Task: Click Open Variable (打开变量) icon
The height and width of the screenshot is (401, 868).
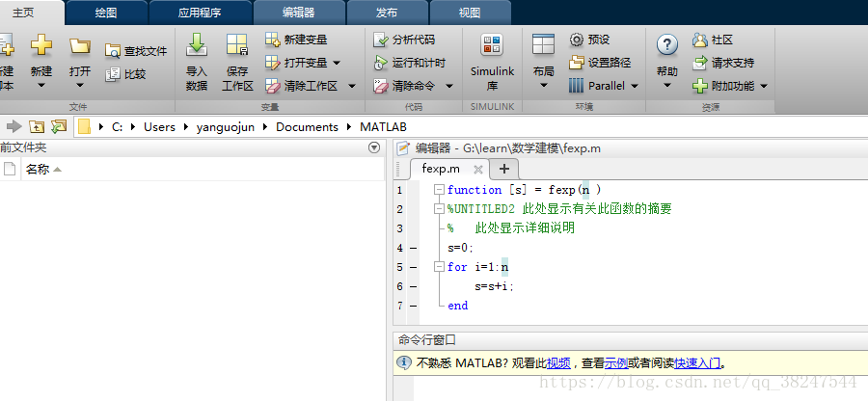Action: point(272,63)
